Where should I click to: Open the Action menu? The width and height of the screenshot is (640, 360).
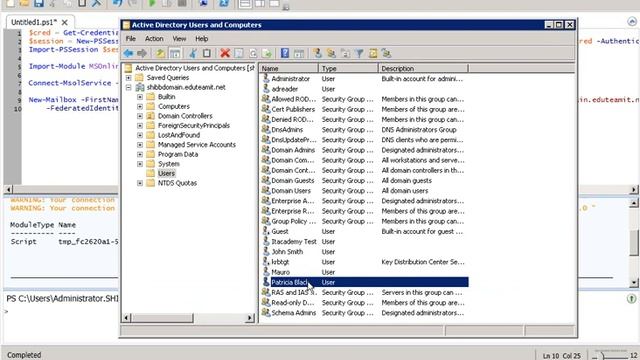pos(154,39)
